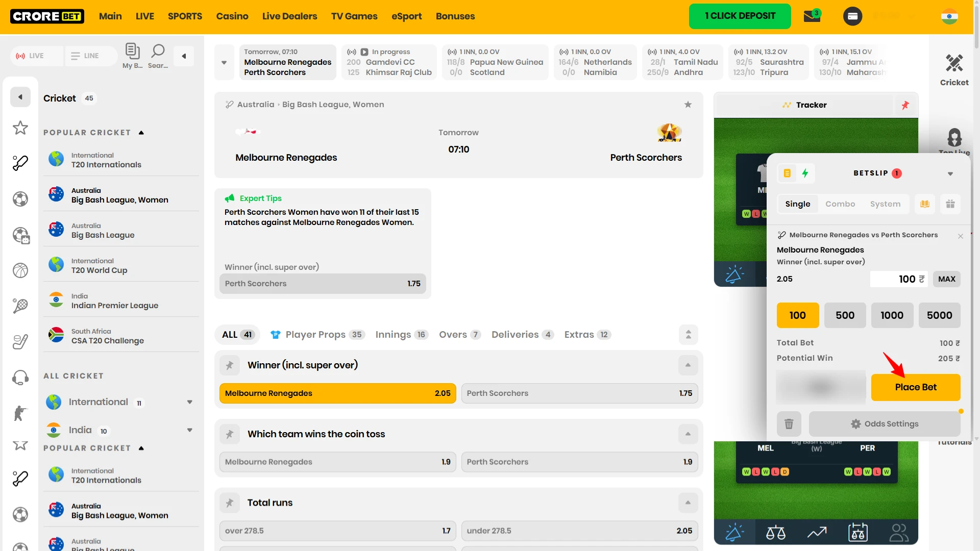980x551 pixels.
Task: Click the Place Bet button
Action: 915,387
